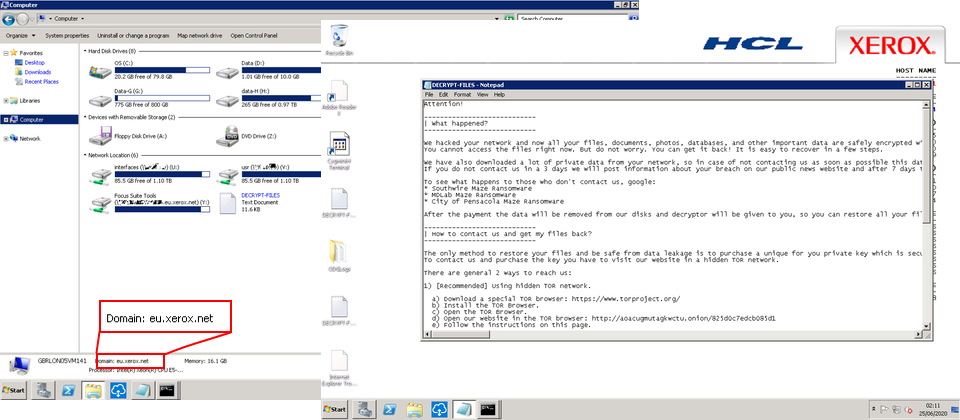
Task: Open Notepad Format menu
Action: [462, 95]
